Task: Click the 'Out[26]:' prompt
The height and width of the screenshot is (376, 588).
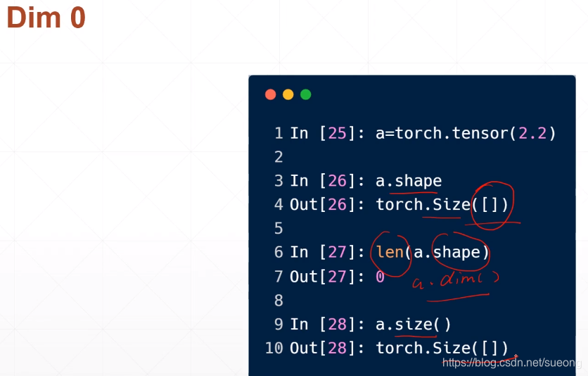Action: click(x=327, y=204)
